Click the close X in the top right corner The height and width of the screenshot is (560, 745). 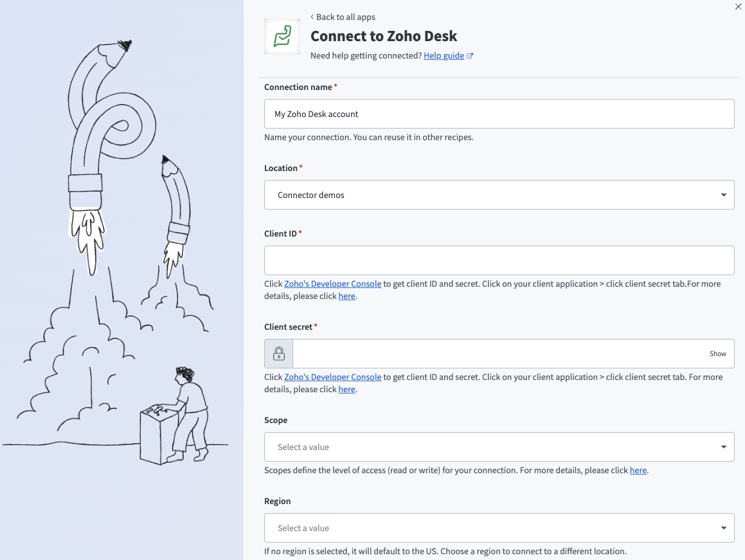point(738,6)
